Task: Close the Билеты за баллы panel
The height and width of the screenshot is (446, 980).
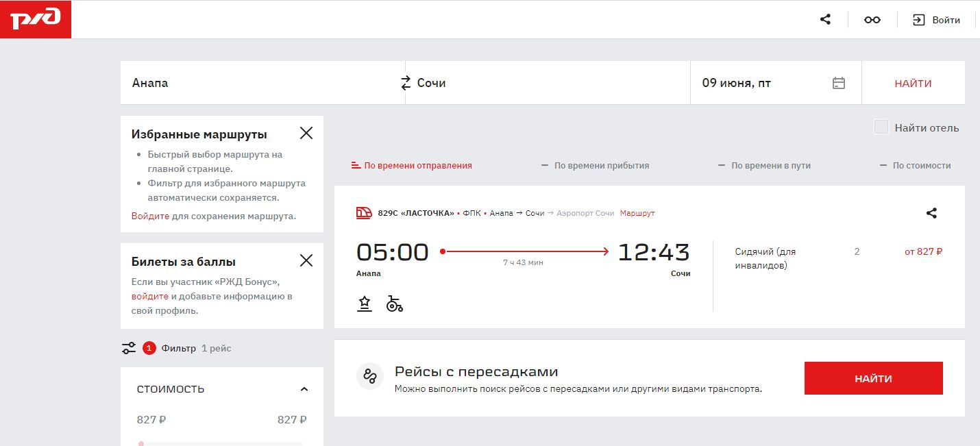Action: tap(306, 260)
